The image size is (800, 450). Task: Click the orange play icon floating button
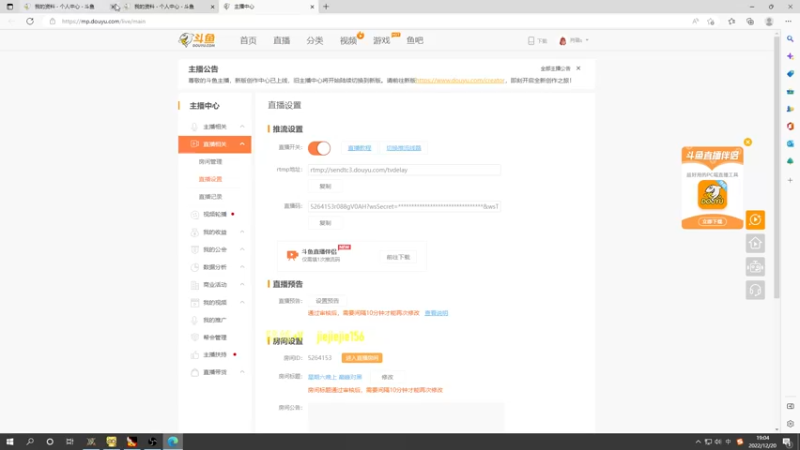tap(755, 220)
